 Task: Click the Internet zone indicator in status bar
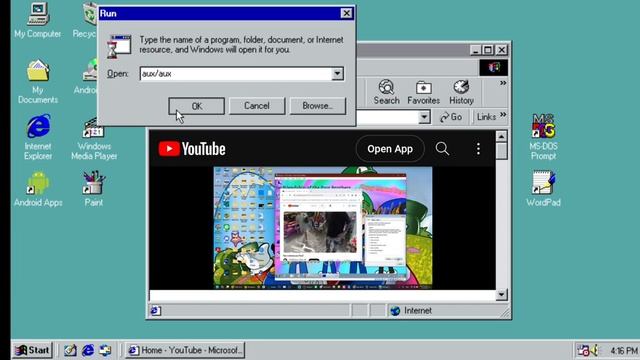click(411, 311)
